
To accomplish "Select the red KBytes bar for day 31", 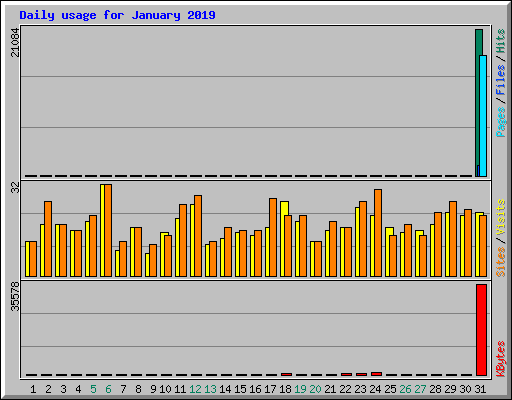I will 481,330.
